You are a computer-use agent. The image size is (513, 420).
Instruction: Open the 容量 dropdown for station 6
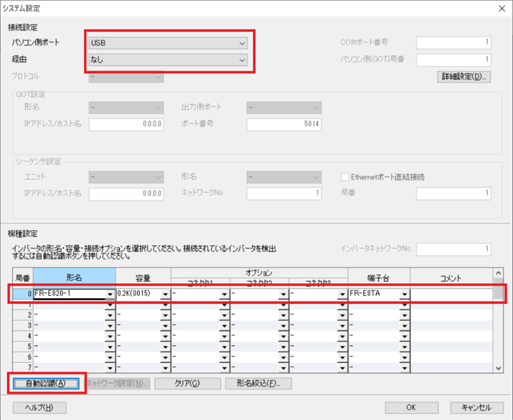point(165,357)
